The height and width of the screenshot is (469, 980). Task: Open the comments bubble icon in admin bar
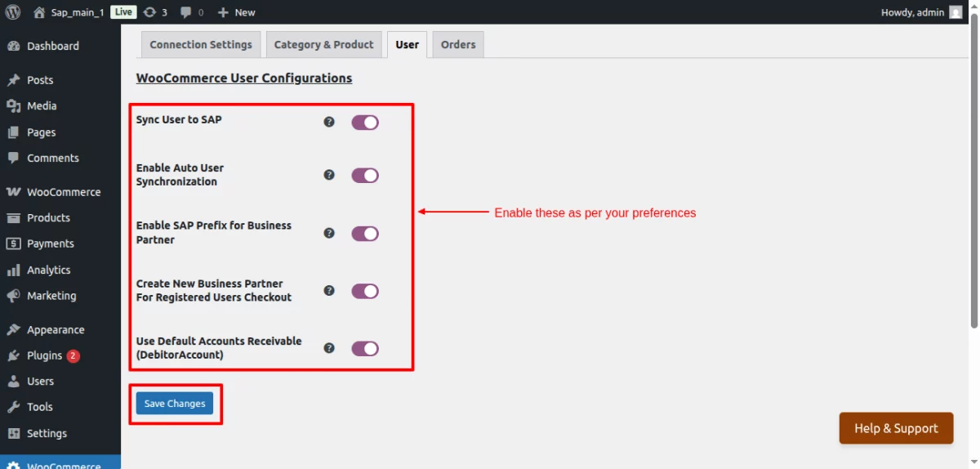186,12
